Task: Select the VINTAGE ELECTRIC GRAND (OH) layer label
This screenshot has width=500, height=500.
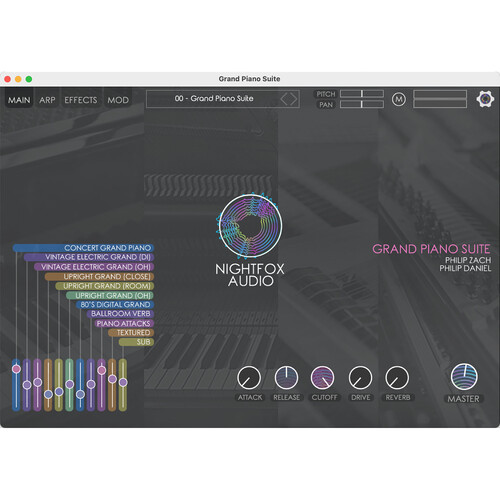Action: (x=94, y=267)
